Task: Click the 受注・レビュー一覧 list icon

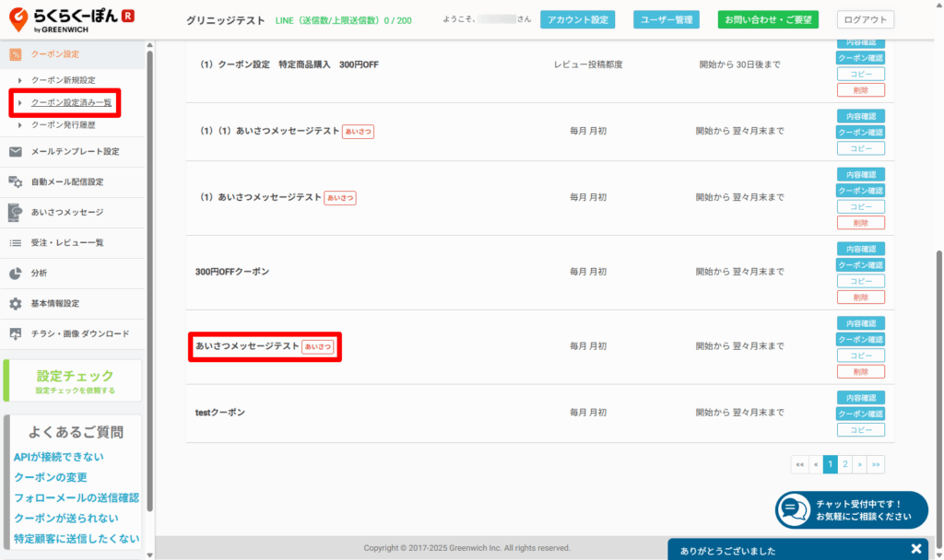Action: click(x=15, y=243)
